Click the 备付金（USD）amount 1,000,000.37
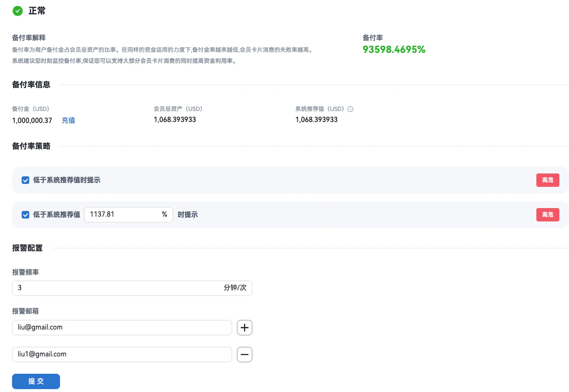 click(32, 121)
